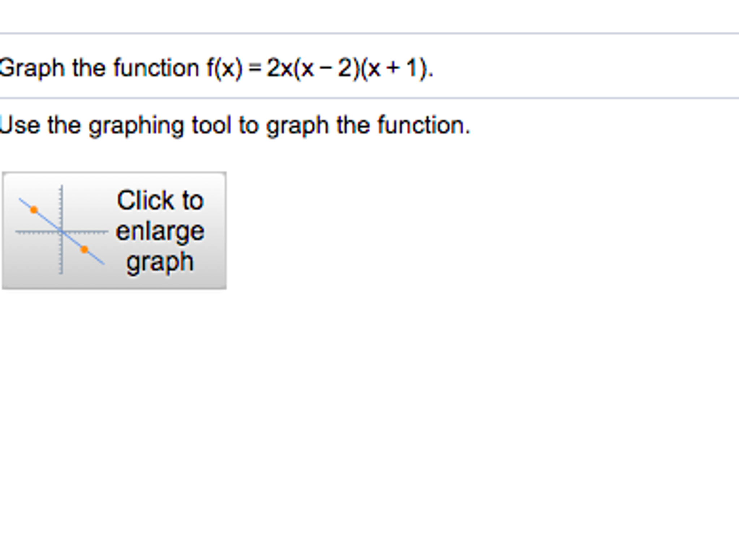Click 'Graph the function' question text

pos(99,68)
